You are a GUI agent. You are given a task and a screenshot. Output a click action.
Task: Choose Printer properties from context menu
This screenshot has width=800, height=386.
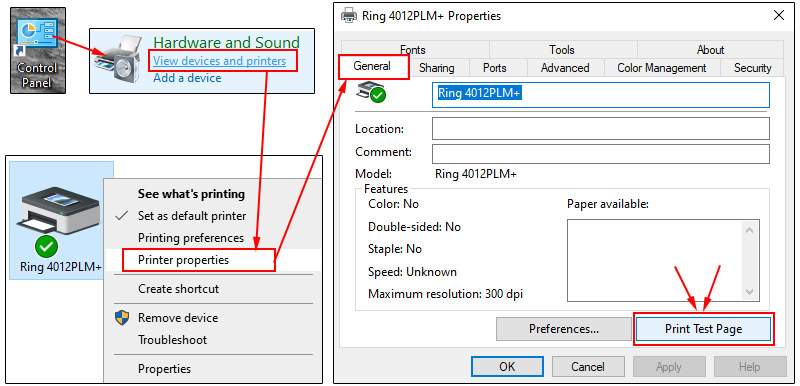point(184,260)
